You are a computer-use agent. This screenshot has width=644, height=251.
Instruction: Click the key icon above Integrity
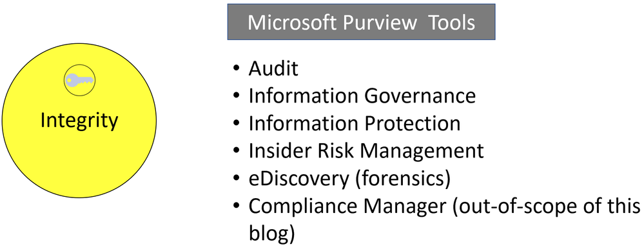tap(79, 80)
